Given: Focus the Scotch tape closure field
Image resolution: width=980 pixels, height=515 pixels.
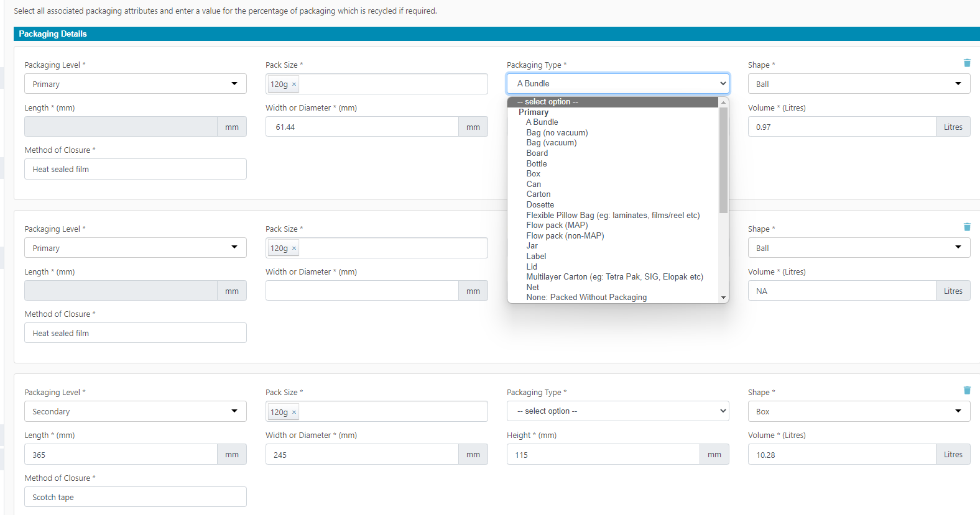Looking at the screenshot, I should tap(135, 497).
